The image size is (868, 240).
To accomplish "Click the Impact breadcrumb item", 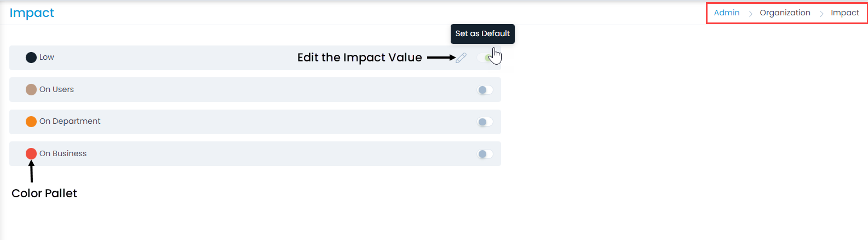I will pyautogui.click(x=844, y=13).
